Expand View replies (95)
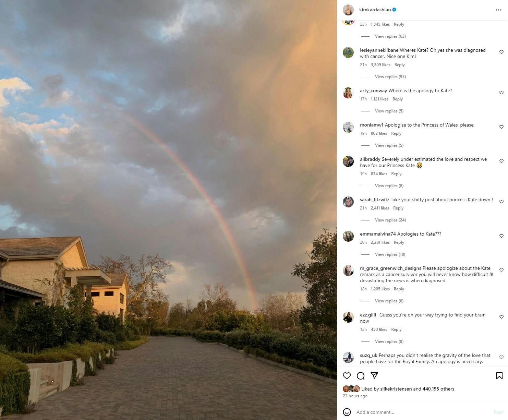The image size is (508, 420). (390, 77)
